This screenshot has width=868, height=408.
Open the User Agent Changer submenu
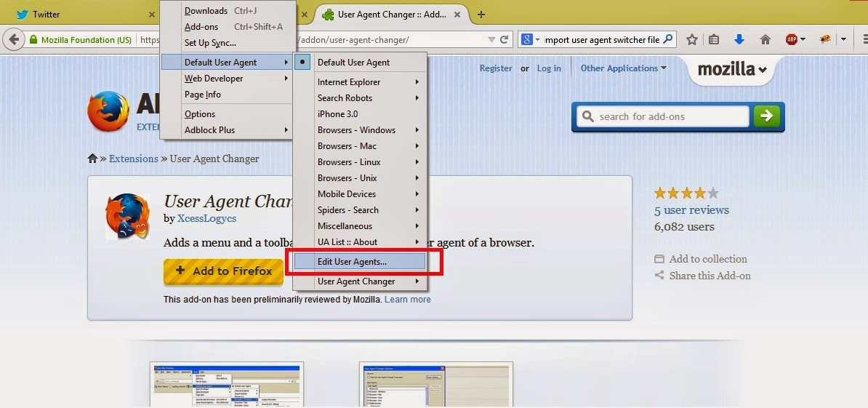point(360,281)
